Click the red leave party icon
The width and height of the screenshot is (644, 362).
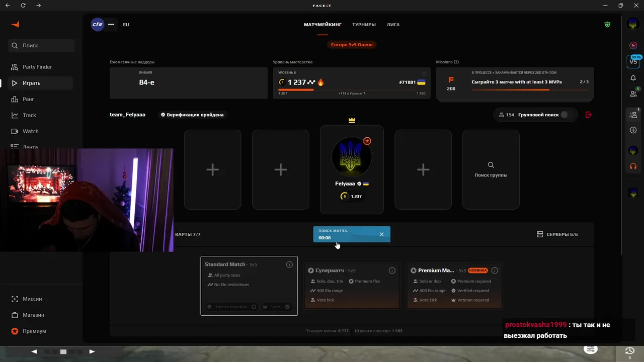589,115
